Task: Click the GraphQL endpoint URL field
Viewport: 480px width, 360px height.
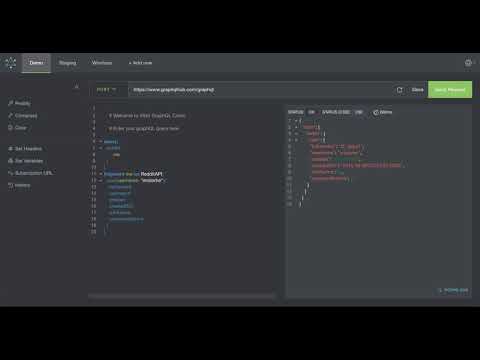Action: [260, 90]
